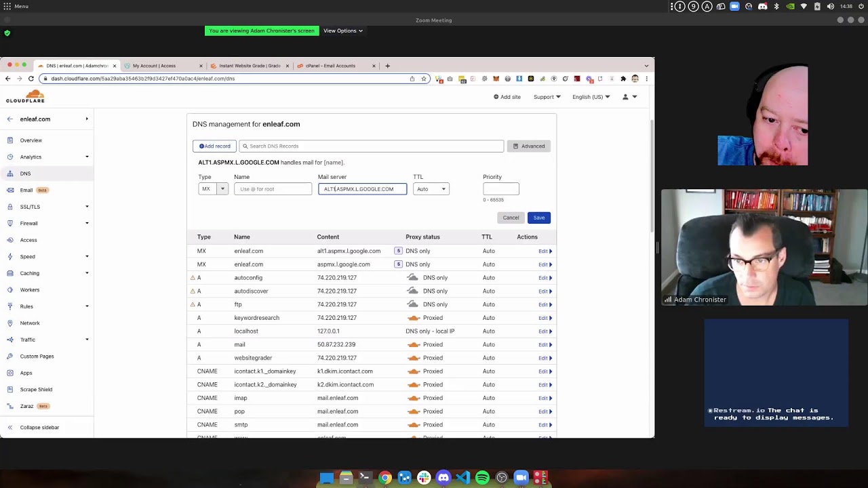Go to the Firewall section icon
Image resolution: width=868 pixels, height=488 pixels.
[x=10, y=223]
